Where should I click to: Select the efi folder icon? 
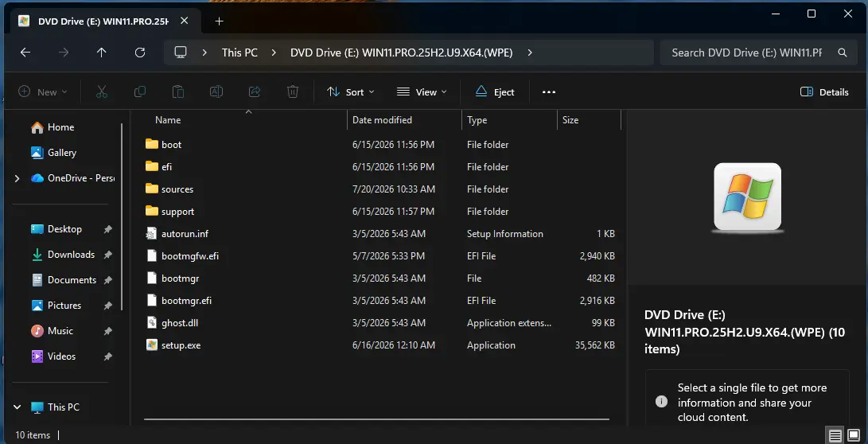[152, 166]
